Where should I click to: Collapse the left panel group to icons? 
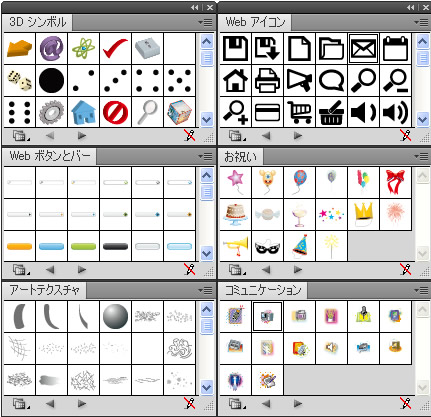coord(195,7)
